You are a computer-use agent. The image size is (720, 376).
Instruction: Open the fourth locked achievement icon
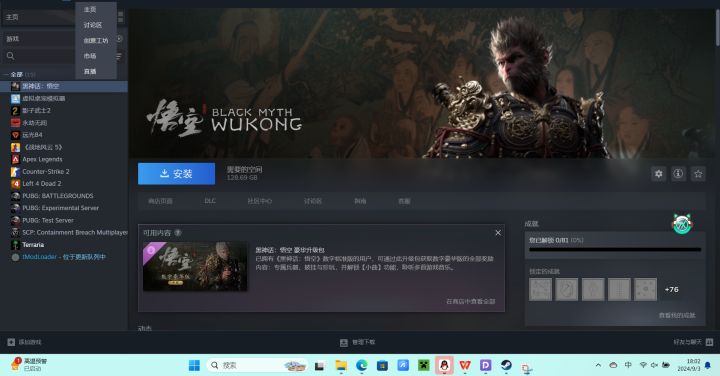pos(619,289)
